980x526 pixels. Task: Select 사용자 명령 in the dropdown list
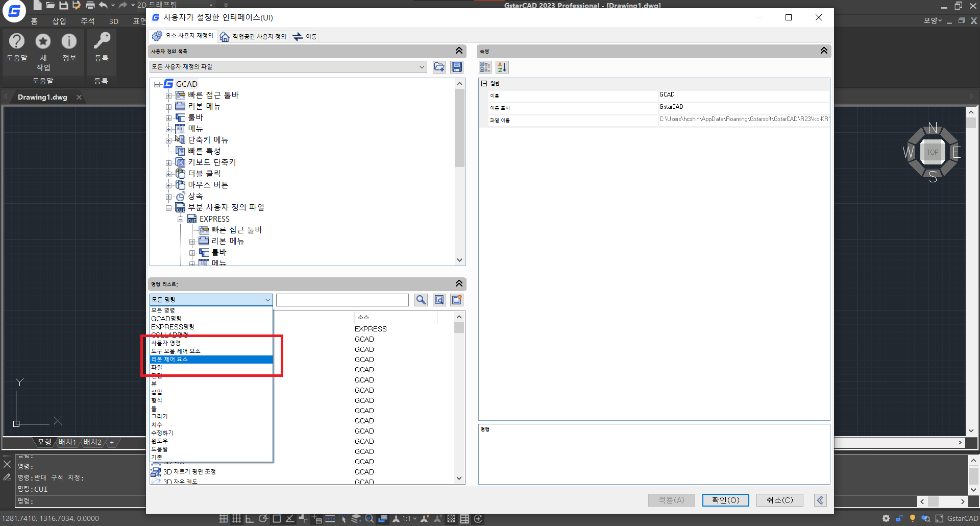tap(211, 343)
